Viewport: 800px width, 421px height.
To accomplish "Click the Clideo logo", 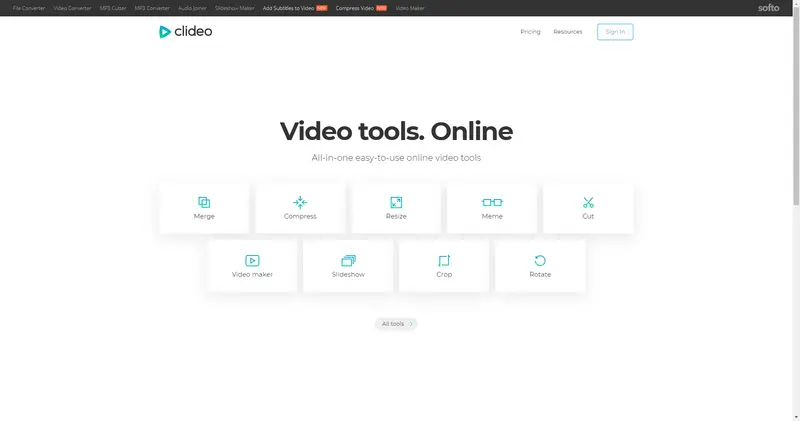I will click(185, 31).
